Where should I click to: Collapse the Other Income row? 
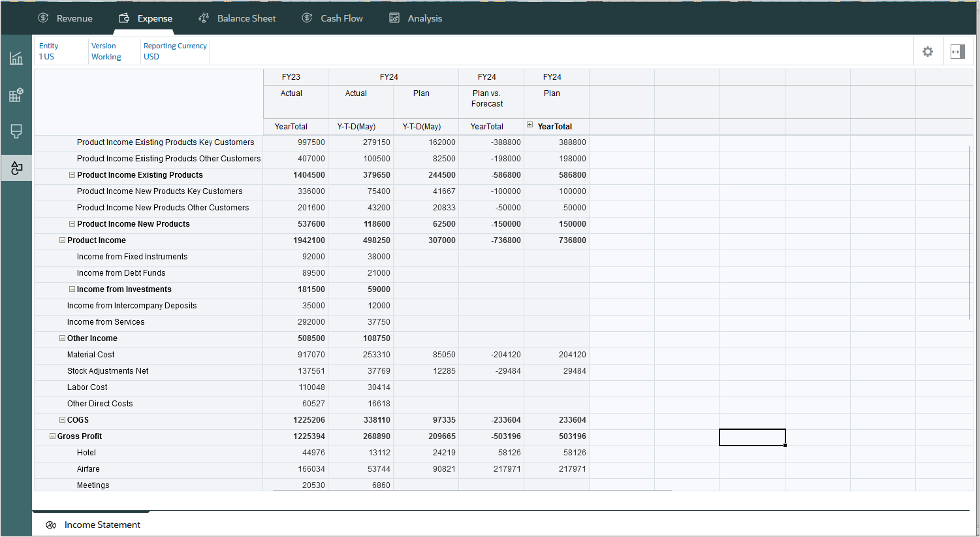(x=63, y=338)
